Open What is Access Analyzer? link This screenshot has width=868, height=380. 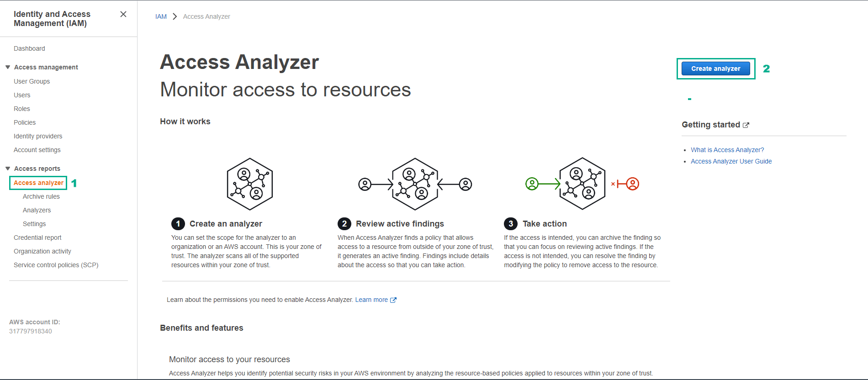[x=727, y=149]
